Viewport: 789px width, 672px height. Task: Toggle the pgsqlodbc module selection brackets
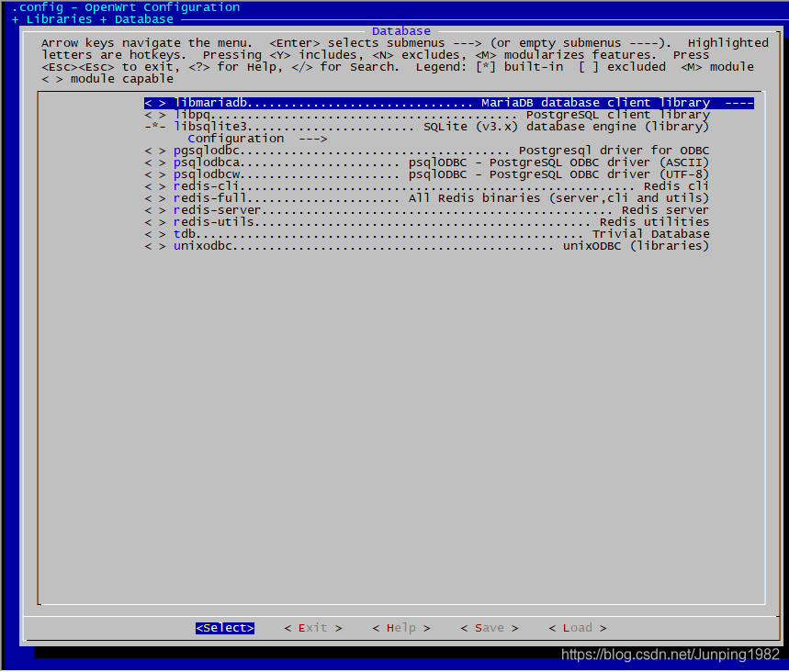click(x=155, y=151)
